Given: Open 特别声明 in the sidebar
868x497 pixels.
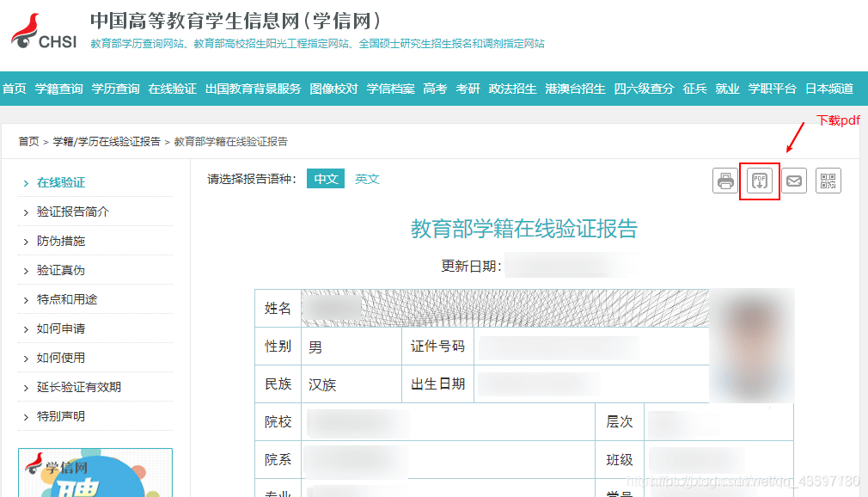Looking at the screenshot, I should pos(61,417).
